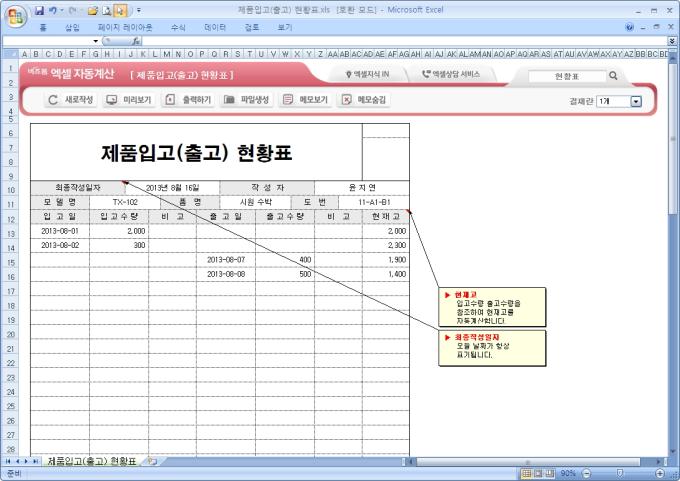
Task: Click the horizontal scrollbar thumb
Action: point(528,461)
